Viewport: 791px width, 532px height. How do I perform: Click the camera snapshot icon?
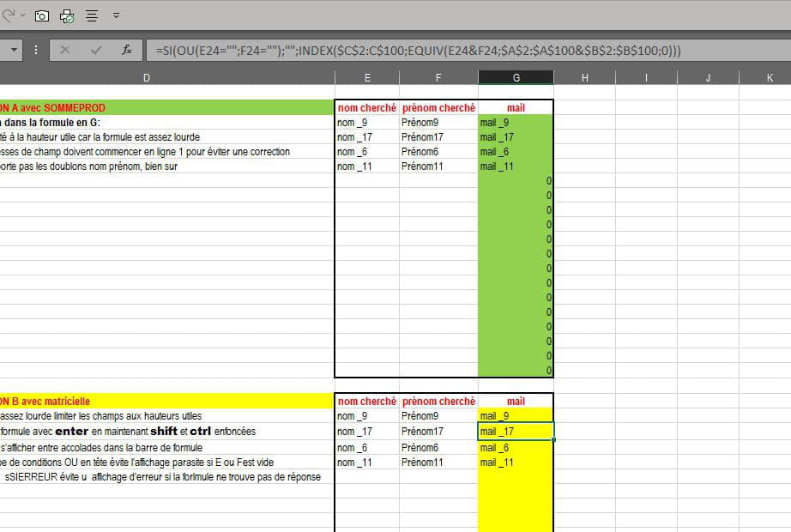[42, 16]
